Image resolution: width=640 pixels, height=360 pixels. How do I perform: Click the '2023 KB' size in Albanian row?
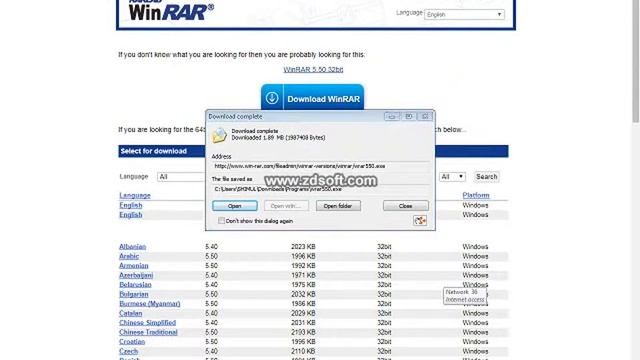click(x=303, y=247)
